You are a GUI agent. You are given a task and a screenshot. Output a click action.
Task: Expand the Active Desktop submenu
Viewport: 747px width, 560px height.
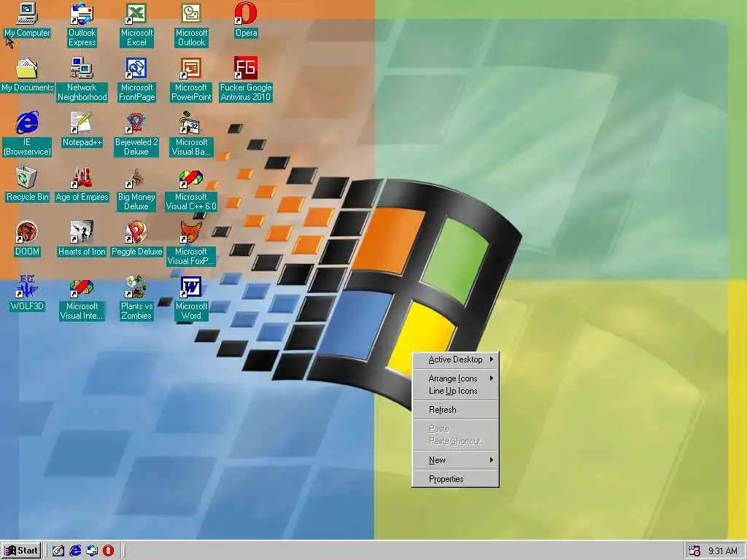pyautogui.click(x=455, y=359)
